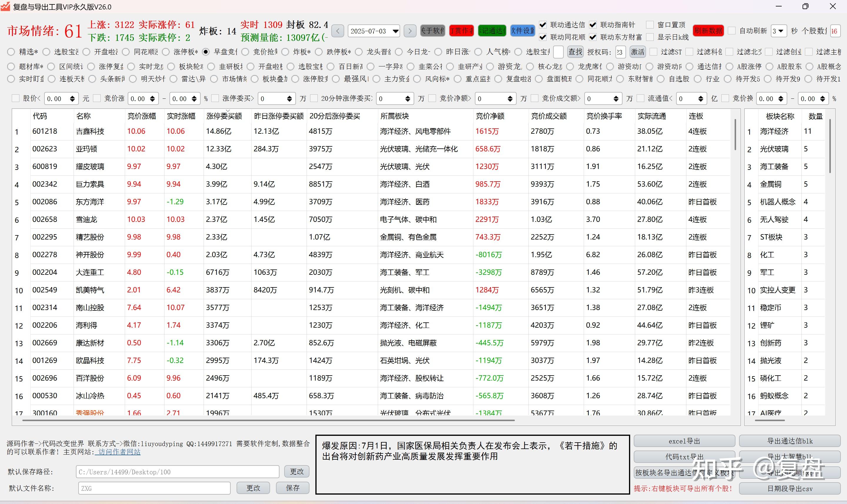
Task: Go to previous date with left arrow
Action: click(x=337, y=31)
